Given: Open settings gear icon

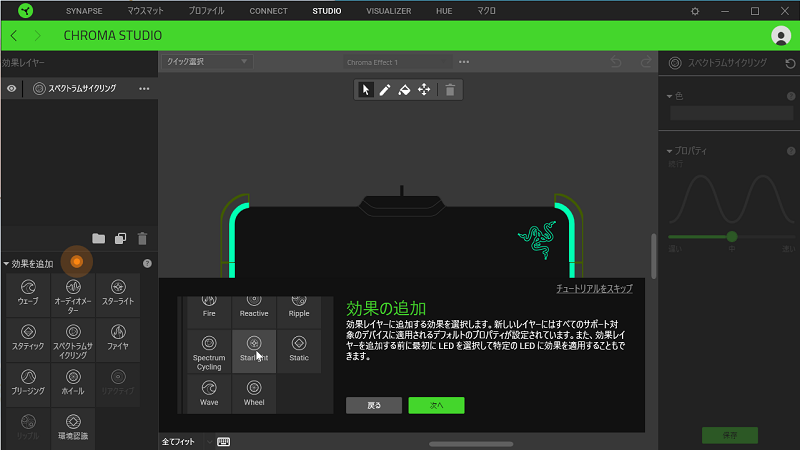Looking at the screenshot, I should click(695, 11).
